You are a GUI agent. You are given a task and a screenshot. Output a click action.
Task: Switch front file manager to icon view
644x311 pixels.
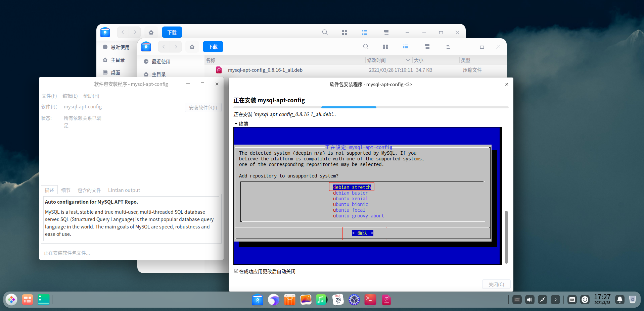point(385,47)
